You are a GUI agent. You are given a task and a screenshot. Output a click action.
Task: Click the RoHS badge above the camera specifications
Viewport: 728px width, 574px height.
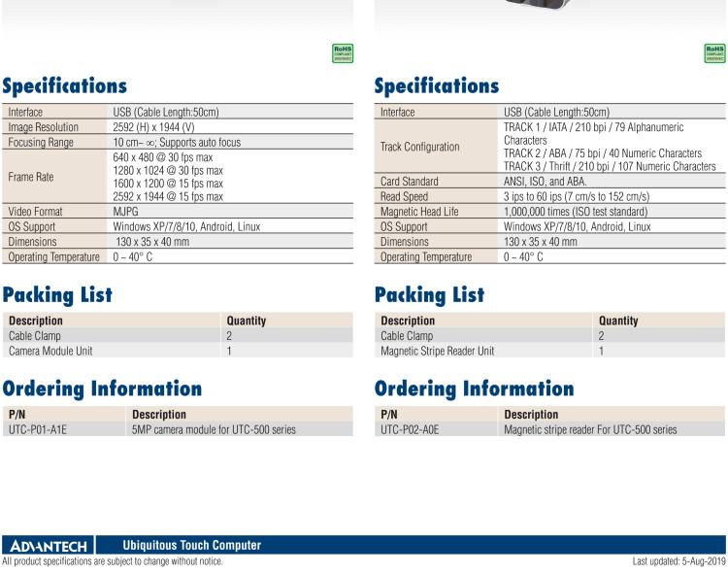(342, 53)
